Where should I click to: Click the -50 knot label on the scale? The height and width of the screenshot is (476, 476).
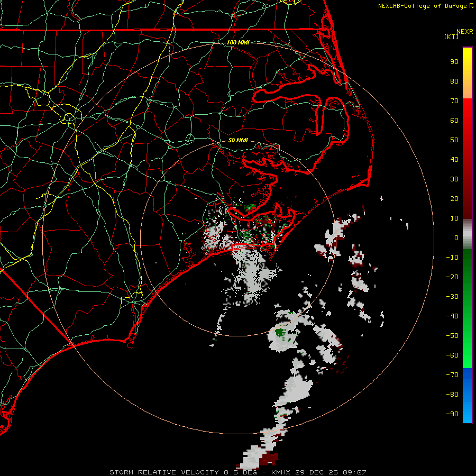click(x=452, y=336)
